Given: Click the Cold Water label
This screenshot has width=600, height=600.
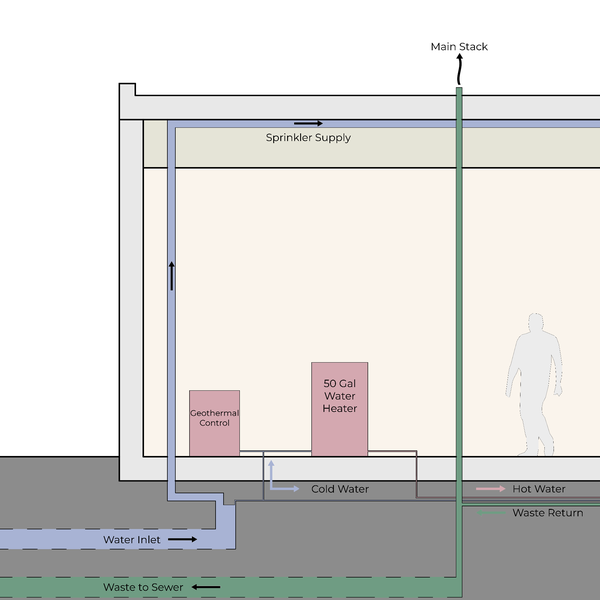Looking at the screenshot, I should click(x=340, y=489).
